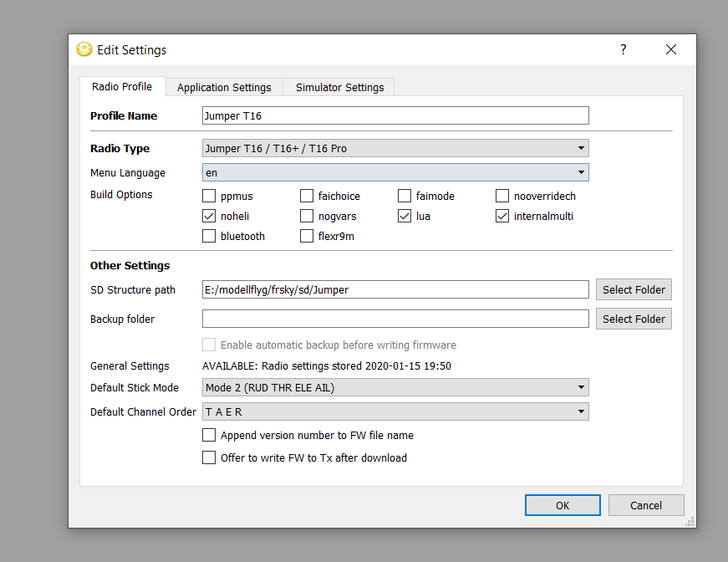The width and height of the screenshot is (728, 562).
Task: Open the Simulator Settings tab
Action: coord(339,87)
